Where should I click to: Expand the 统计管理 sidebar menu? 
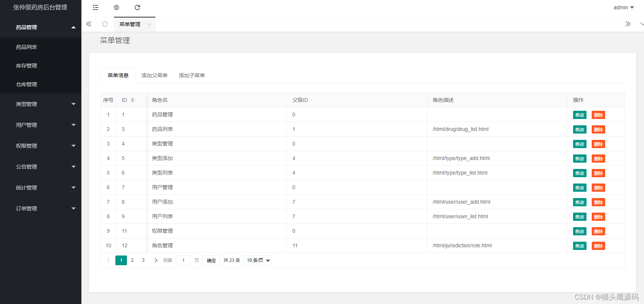coord(41,188)
